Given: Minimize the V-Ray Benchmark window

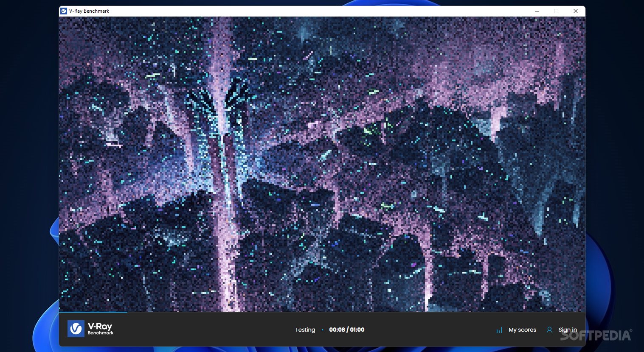Looking at the screenshot, I should 537,11.
